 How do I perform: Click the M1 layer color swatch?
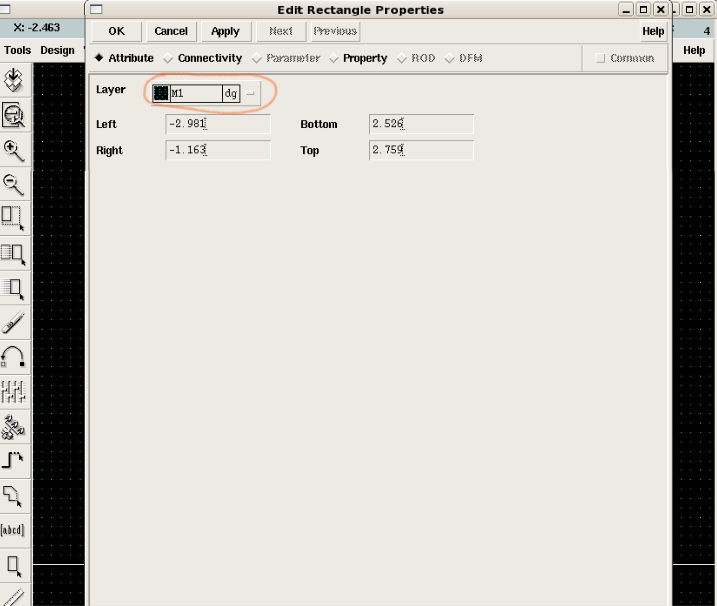[161, 93]
